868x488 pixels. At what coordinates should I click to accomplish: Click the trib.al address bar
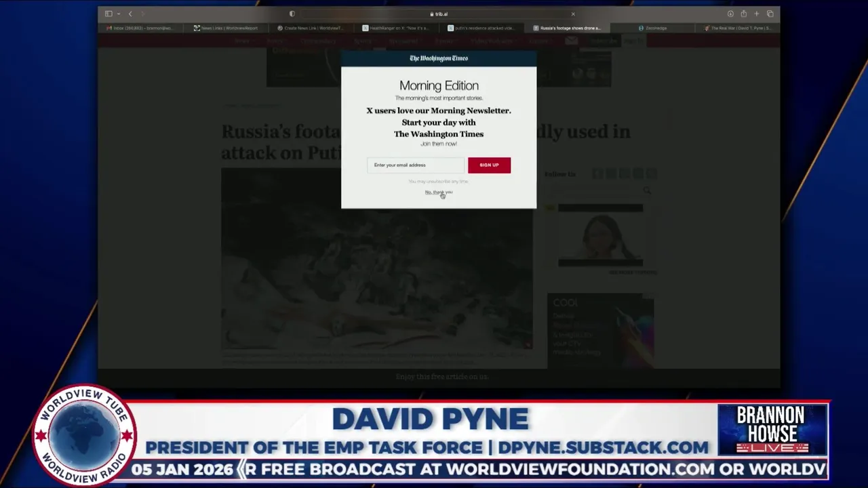click(x=439, y=14)
